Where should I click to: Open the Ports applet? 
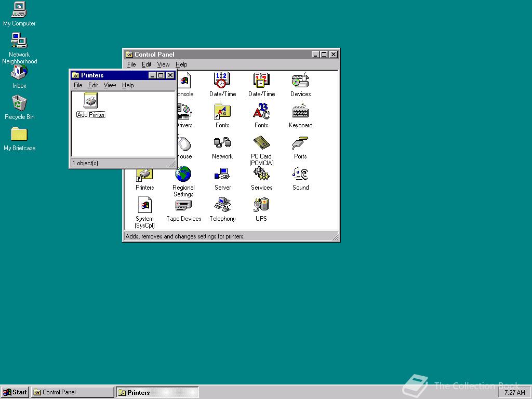tap(300, 147)
